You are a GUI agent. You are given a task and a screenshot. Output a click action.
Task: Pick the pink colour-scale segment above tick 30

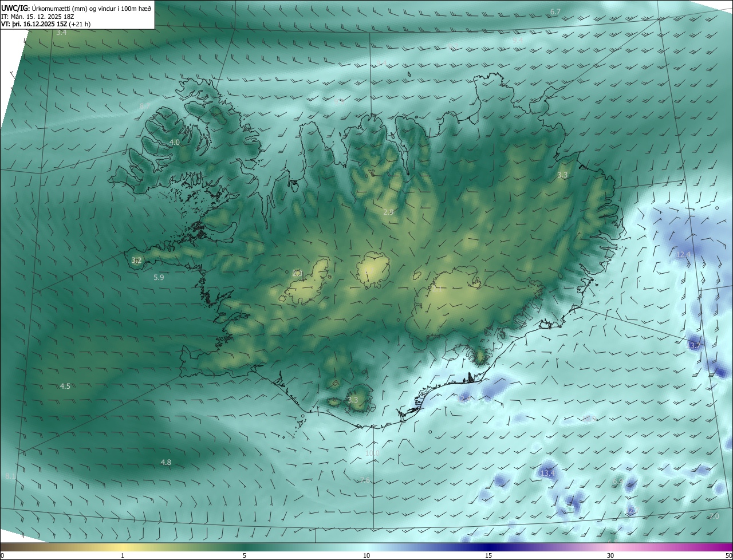click(610, 547)
